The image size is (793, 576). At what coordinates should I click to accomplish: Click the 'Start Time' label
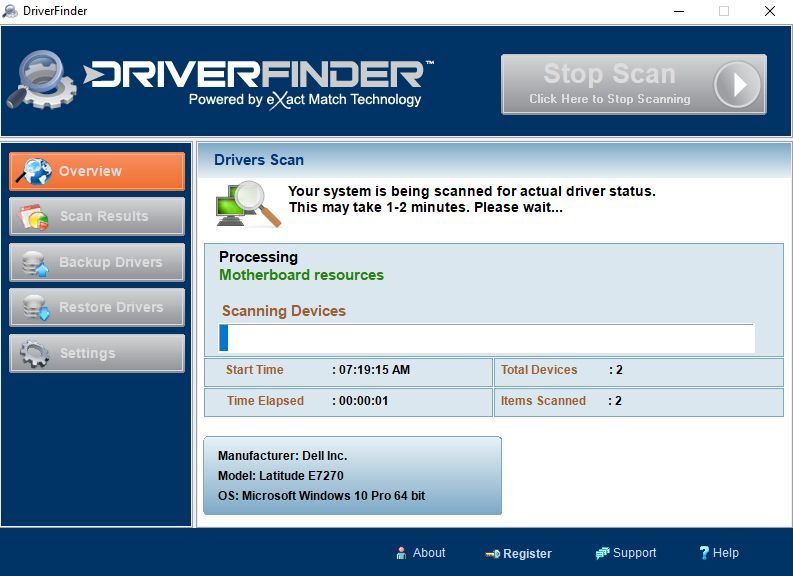point(254,370)
